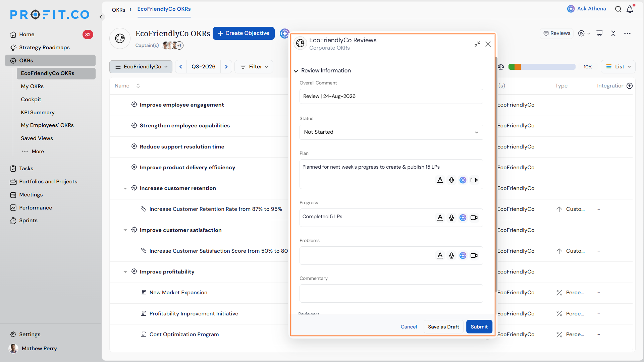Viewport: 644px width, 362px height.
Task: Collapse Improve customer satisfaction objective
Action: [125, 230]
